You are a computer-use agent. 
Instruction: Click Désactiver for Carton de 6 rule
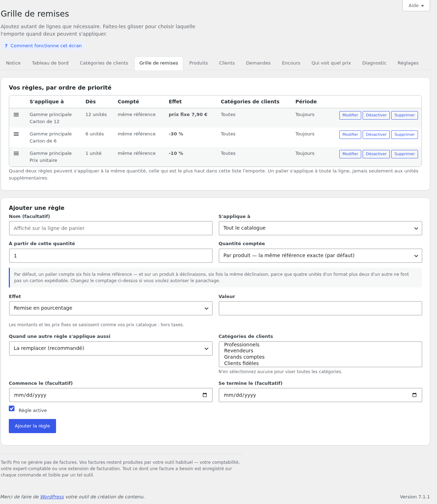(376, 135)
